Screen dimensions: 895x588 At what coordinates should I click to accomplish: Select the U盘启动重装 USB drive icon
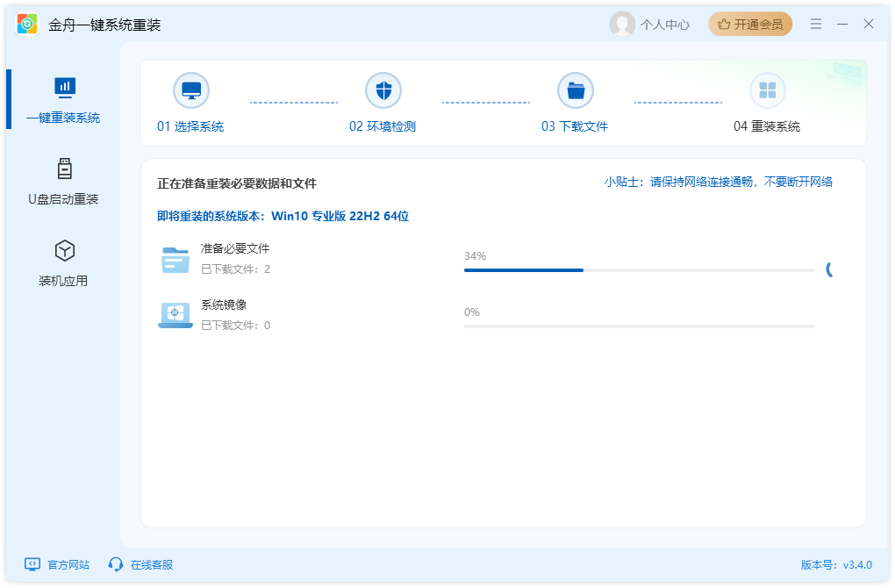tap(64, 169)
